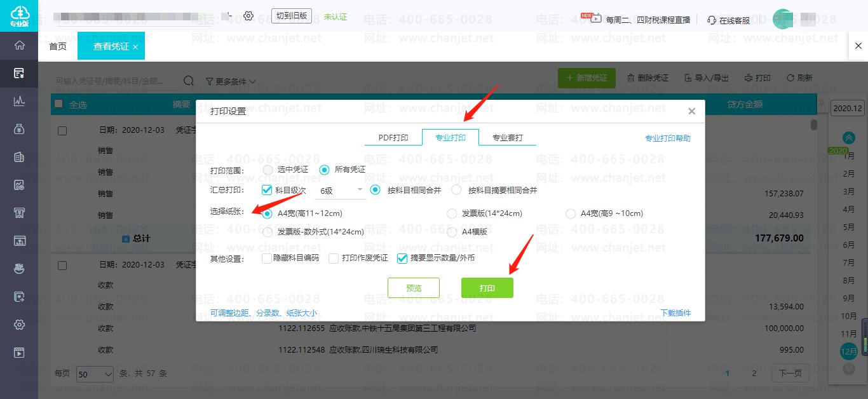The image size is (868, 399).
Task: Click the 刷新 refresh button
Action: pos(799,78)
